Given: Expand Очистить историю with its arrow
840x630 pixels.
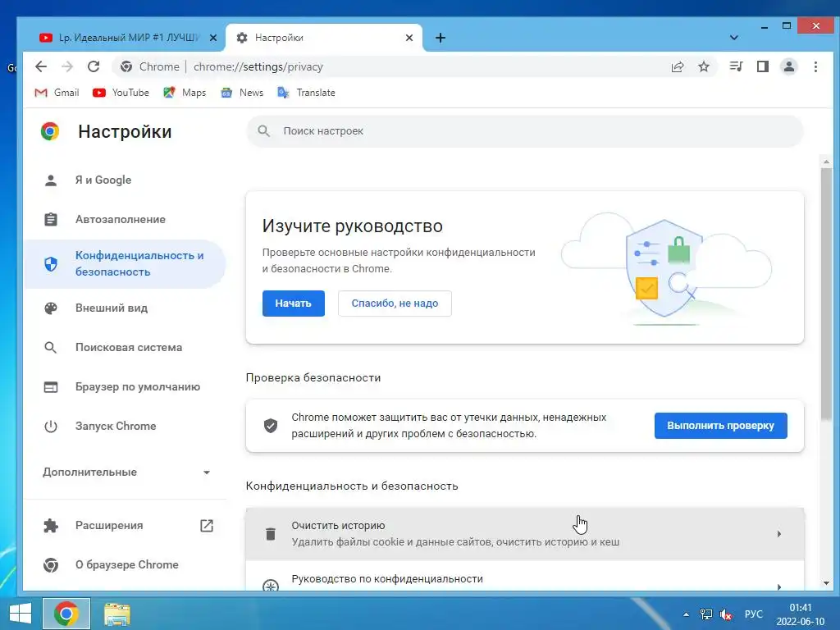Looking at the screenshot, I should pyautogui.click(x=779, y=533).
